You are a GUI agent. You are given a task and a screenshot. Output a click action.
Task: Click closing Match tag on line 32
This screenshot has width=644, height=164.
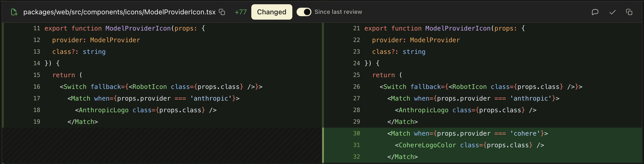402,157
